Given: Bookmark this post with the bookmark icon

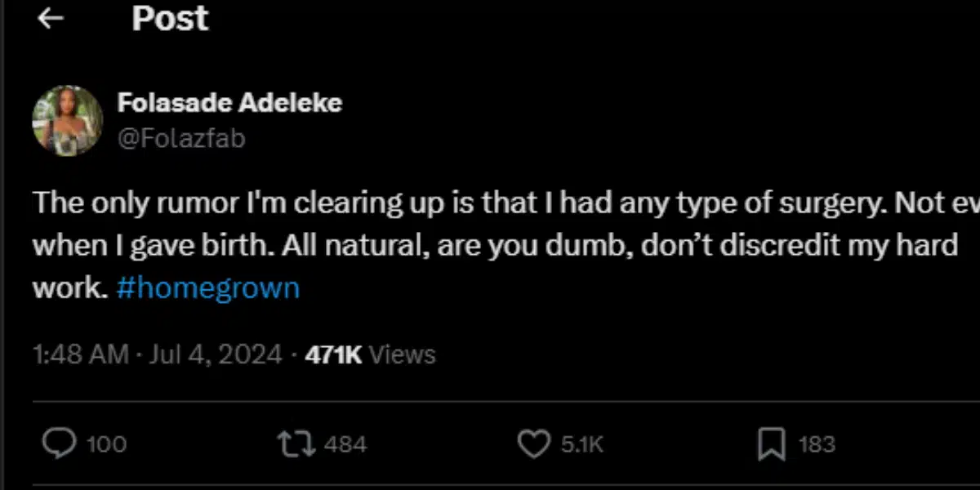Looking at the screenshot, I should [770, 443].
